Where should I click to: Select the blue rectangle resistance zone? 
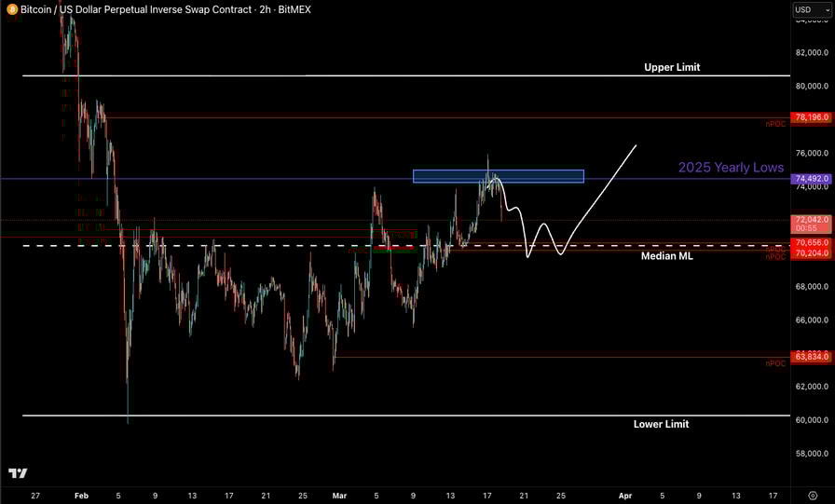[498, 176]
